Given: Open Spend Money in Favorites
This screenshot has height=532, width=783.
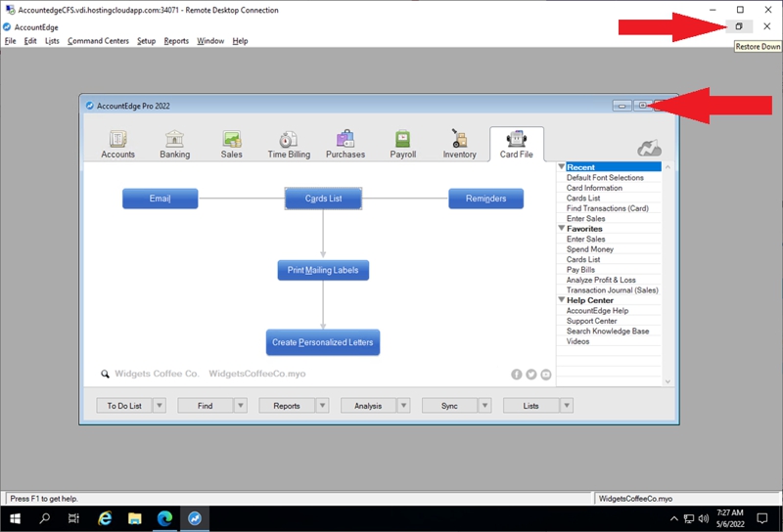Looking at the screenshot, I should click(590, 249).
